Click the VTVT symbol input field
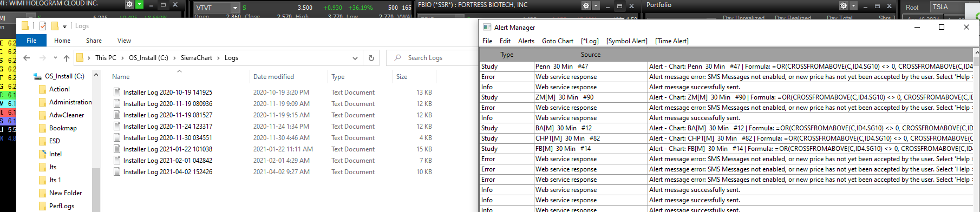This screenshot has width=980, height=212. point(212,8)
